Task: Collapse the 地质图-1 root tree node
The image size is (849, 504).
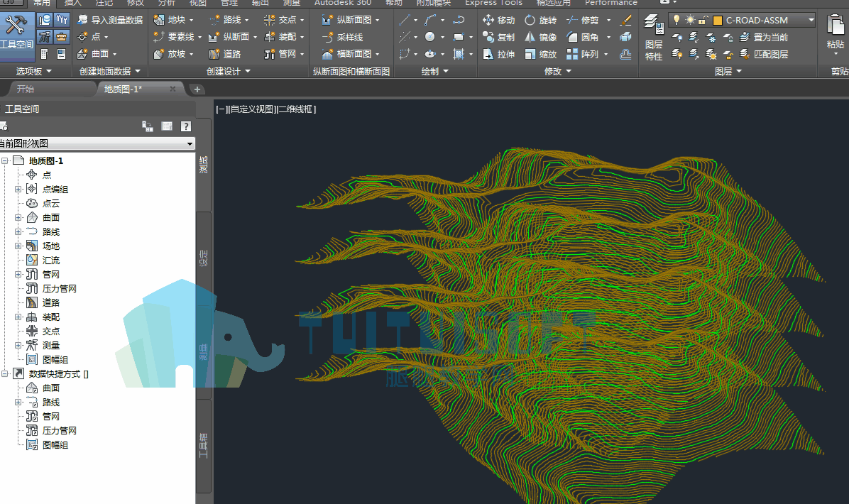Action: 5,160
